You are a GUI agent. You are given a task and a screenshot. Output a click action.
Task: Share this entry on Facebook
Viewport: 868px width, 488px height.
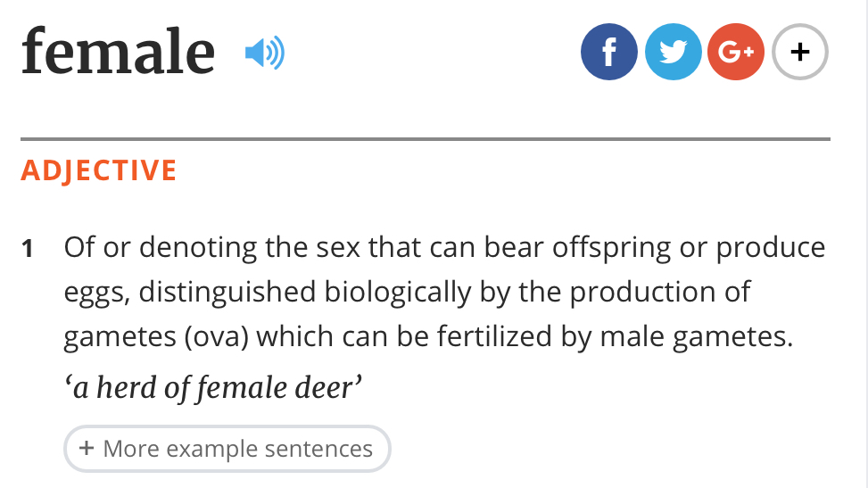608,53
